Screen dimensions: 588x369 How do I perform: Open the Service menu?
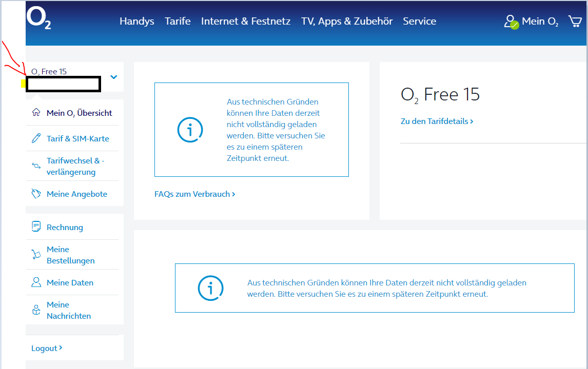pos(419,22)
